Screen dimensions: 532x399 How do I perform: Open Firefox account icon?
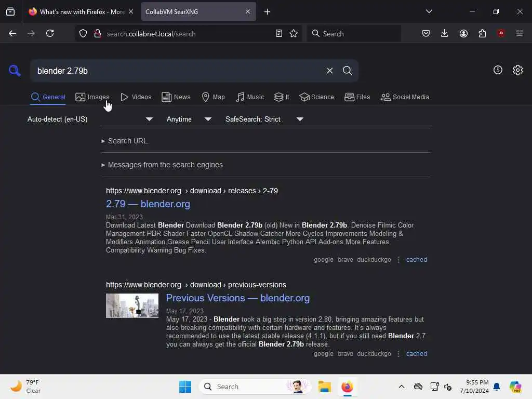click(x=463, y=33)
